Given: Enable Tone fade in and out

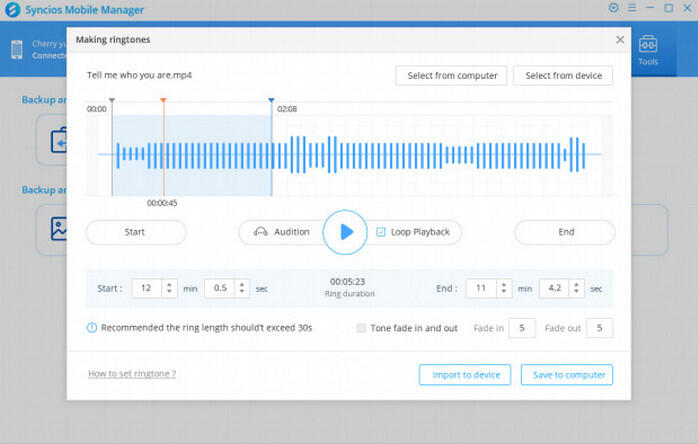Looking at the screenshot, I should [x=361, y=327].
